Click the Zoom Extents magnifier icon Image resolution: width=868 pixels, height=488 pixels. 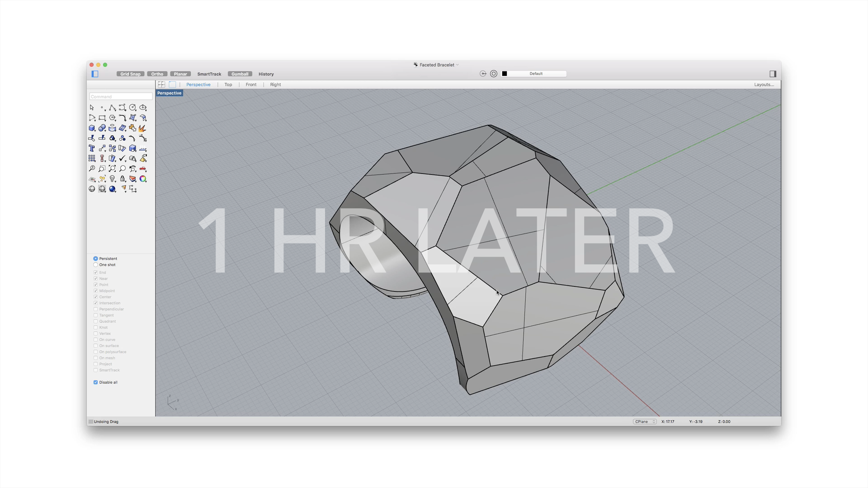(x=112, y=169)
